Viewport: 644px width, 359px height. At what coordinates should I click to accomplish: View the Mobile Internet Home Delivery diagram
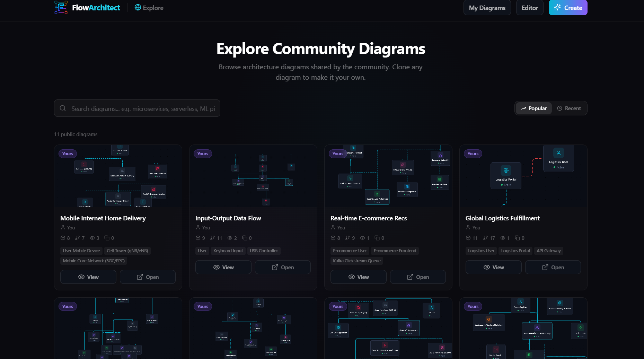(x=88, y=277)
